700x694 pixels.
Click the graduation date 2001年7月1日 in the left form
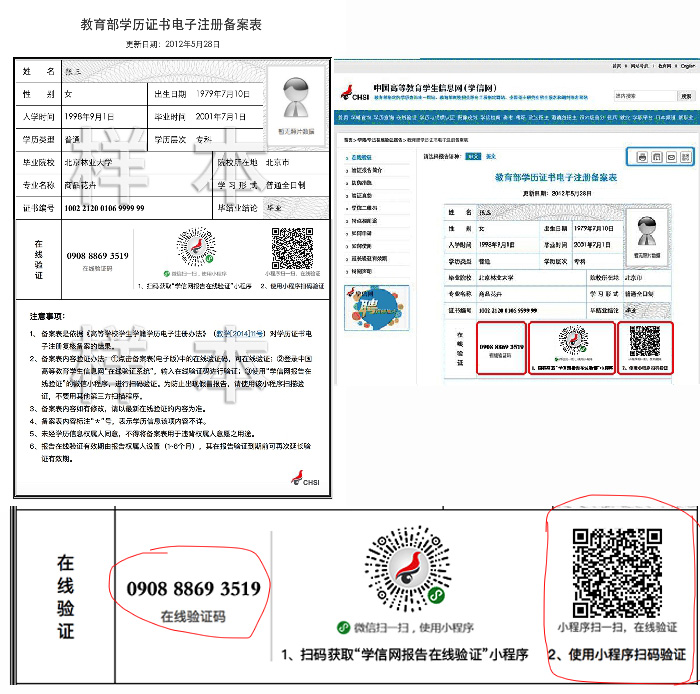coord(221,117)
